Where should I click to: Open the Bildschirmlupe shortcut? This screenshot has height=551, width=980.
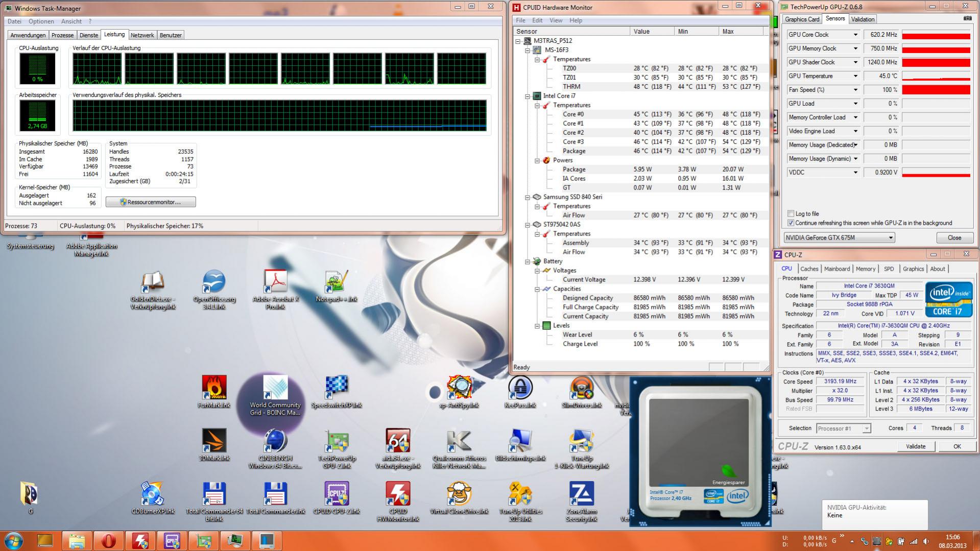click(520, 444)
